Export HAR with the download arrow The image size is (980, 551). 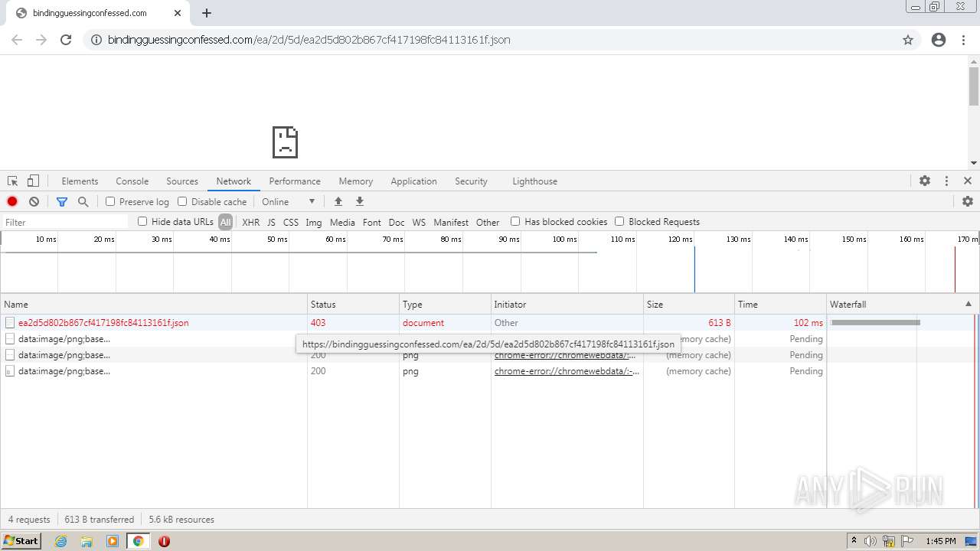click(359, 202)
